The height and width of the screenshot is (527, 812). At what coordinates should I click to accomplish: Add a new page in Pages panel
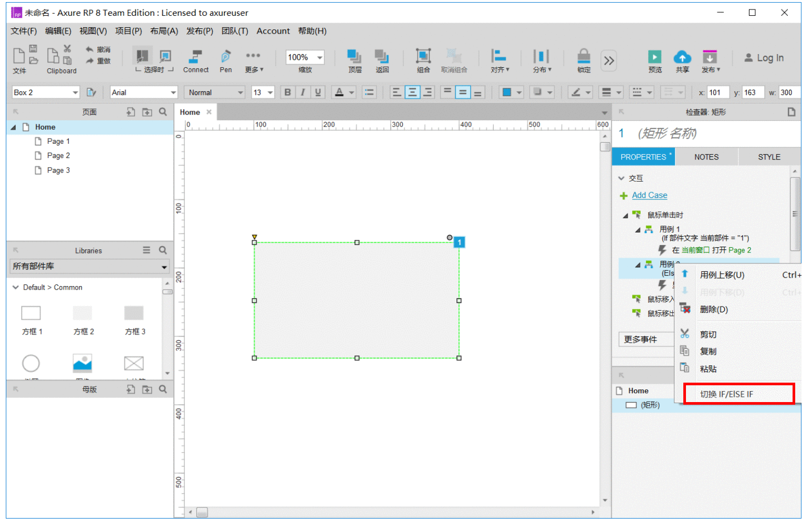point(131,112)
